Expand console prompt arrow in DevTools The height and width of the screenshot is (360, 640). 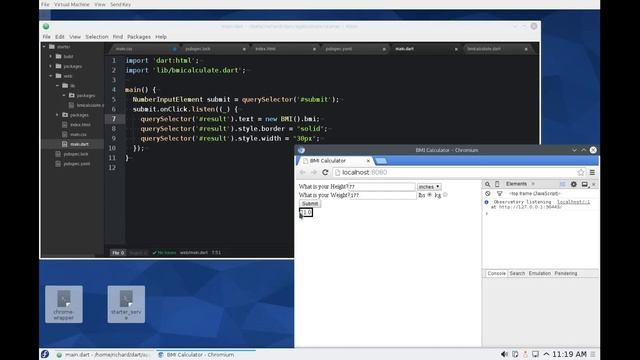487,213
